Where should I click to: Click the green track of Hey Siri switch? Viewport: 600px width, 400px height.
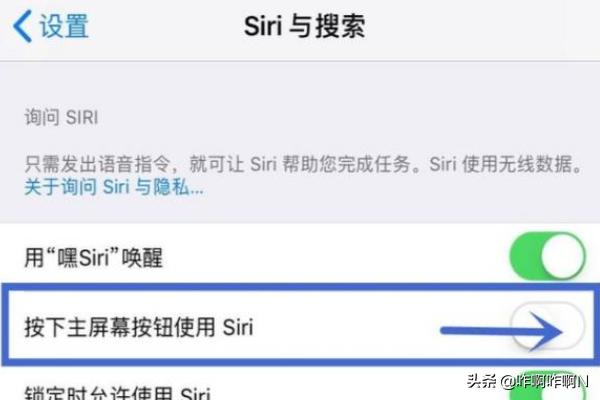525,256
